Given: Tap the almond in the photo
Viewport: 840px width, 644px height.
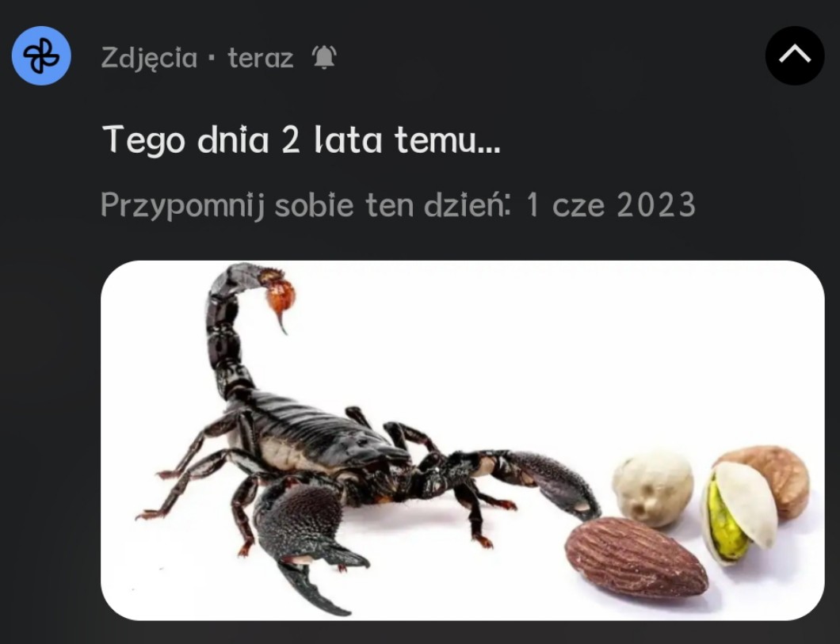Looking at the screenshot, I should pyautogui.click(x=636, y=557).
